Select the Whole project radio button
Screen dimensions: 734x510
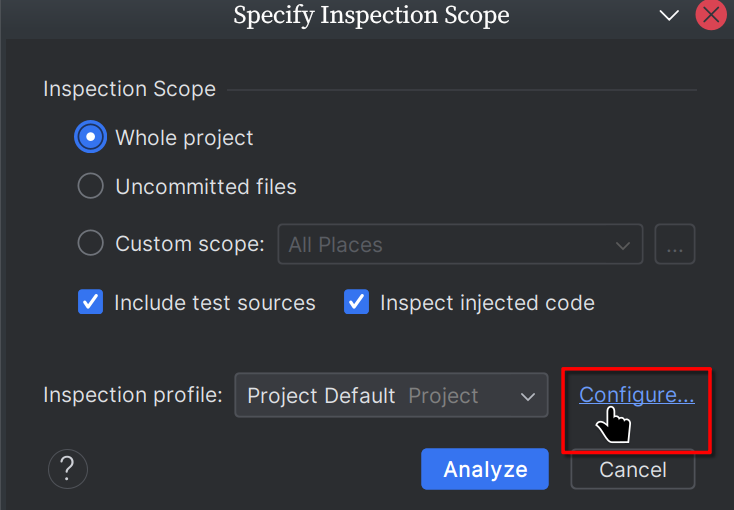click(x=91, y=138)
